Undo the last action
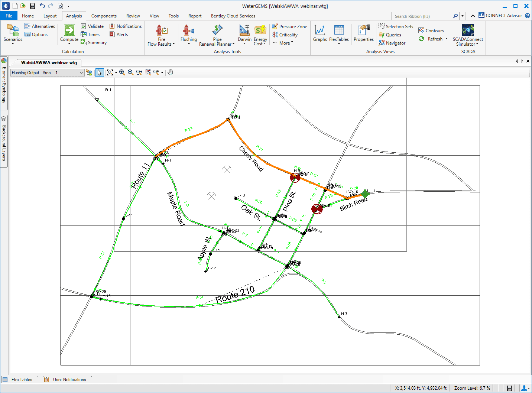This screenshot has width=532, height=393. 42,6
